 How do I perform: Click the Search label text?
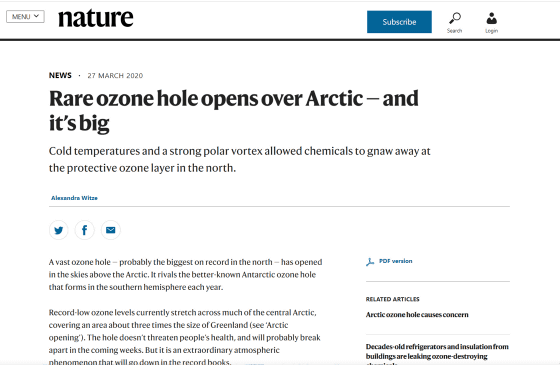454,31
